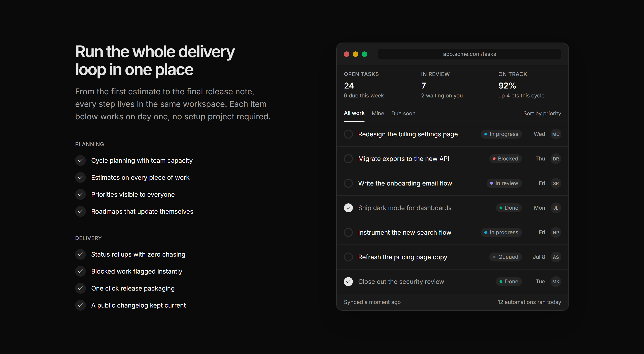644x354 pixels.
Task: Click the up 4 pts this cycle text
Action: coord(521,95)
